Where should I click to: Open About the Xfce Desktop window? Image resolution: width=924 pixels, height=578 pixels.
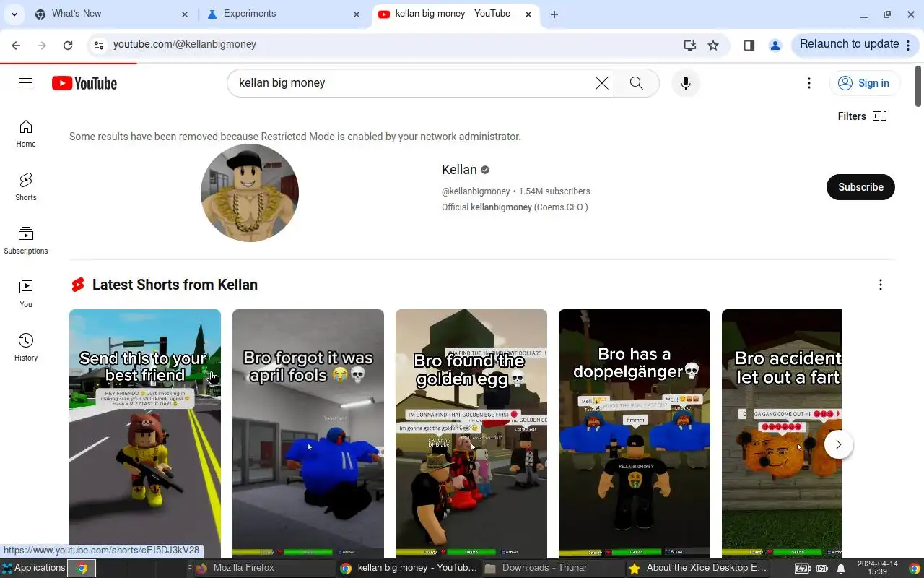coord(697,568)
